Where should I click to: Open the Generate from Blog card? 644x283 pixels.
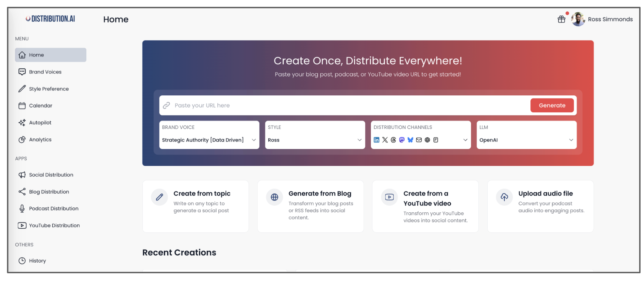pyautogui.click(x=310, y=206)
